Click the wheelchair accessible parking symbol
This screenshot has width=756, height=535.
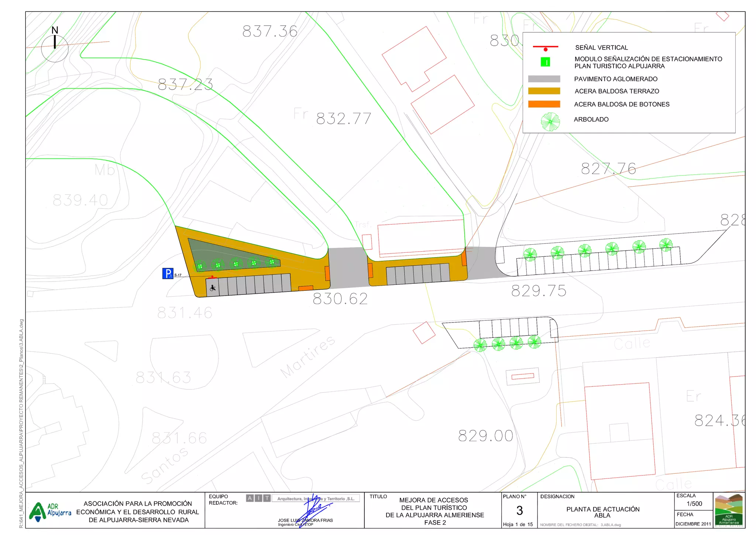coord(213,287)
